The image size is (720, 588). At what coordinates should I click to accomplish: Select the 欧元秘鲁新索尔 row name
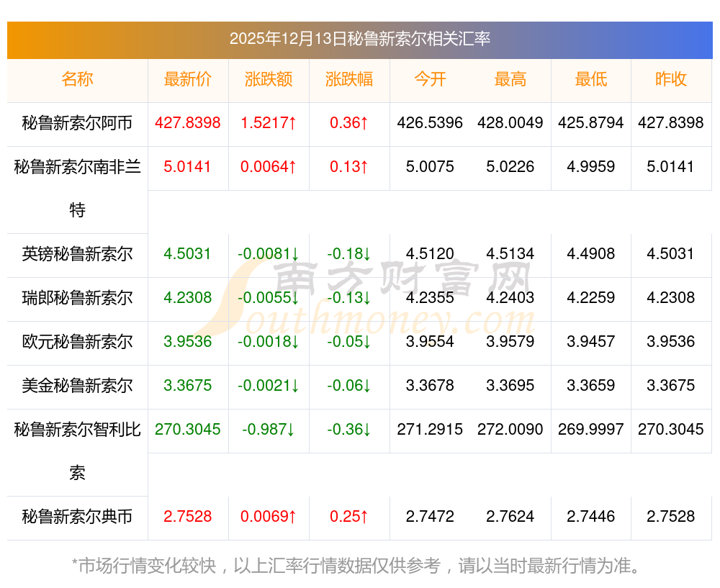pos(77,342)
